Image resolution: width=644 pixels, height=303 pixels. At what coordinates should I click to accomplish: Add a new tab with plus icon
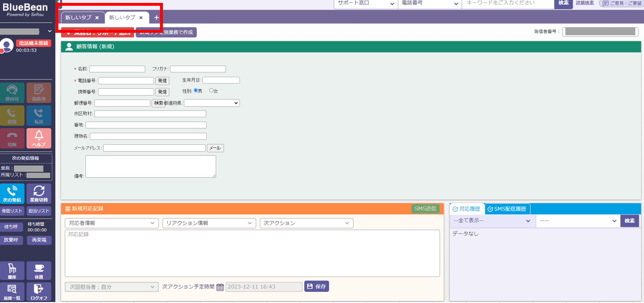coord(156,18)
